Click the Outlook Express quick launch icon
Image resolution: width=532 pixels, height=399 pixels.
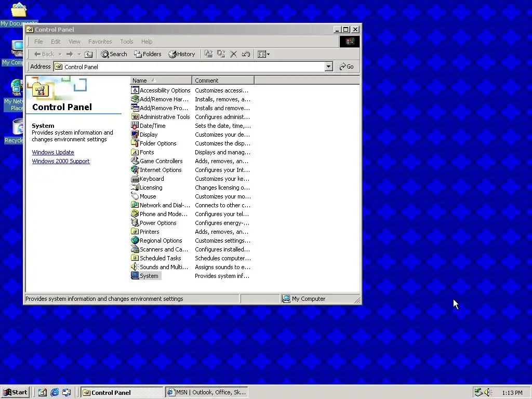66,393
